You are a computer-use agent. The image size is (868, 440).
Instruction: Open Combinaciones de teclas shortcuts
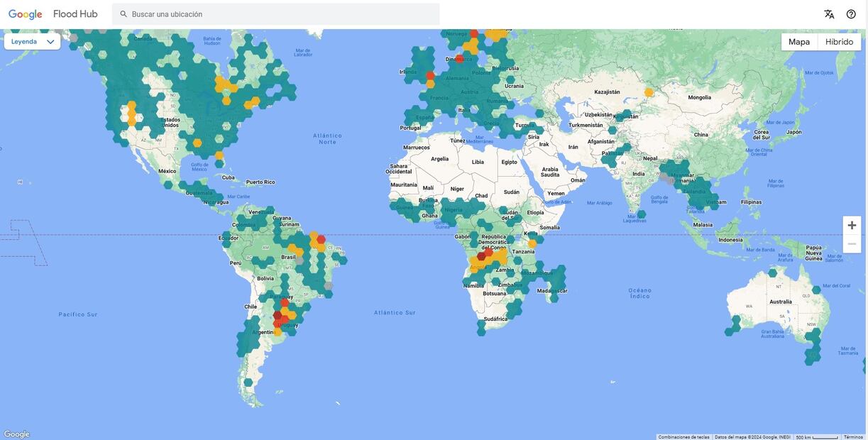tap(683, 437)
